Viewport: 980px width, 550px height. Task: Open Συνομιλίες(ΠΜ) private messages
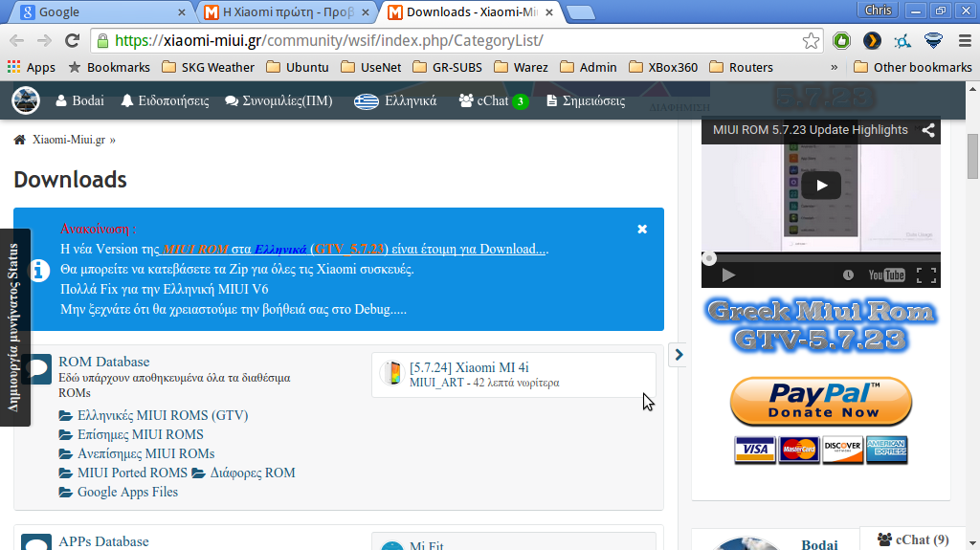(x=278, y=100)
